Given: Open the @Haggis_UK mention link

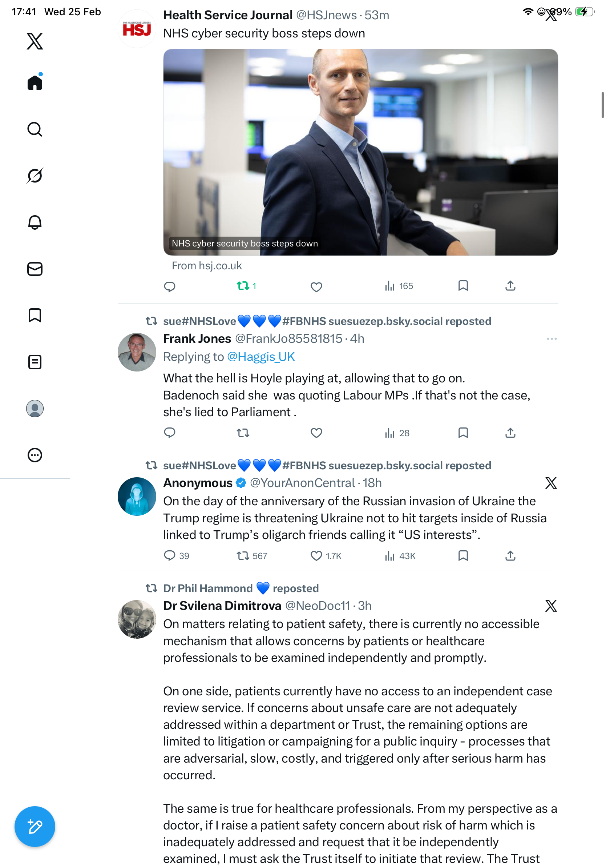Looking at the screenshot, I should (261, 357).
